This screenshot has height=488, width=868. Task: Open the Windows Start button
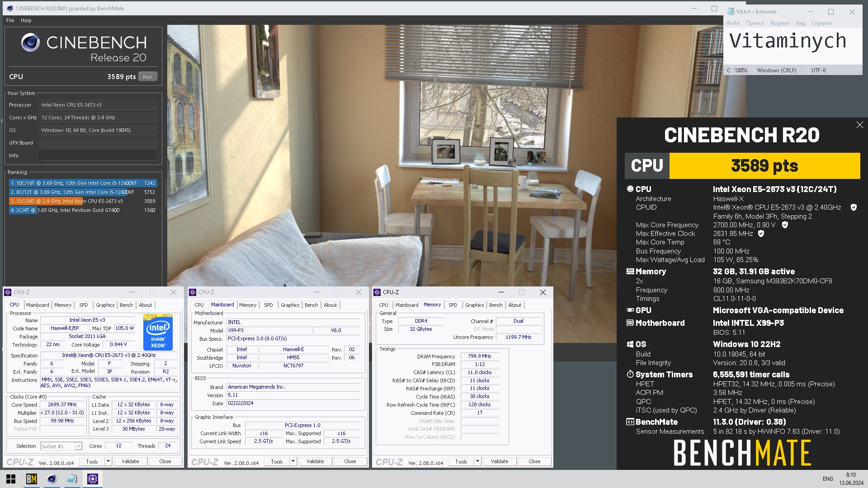tap(11, 479)
